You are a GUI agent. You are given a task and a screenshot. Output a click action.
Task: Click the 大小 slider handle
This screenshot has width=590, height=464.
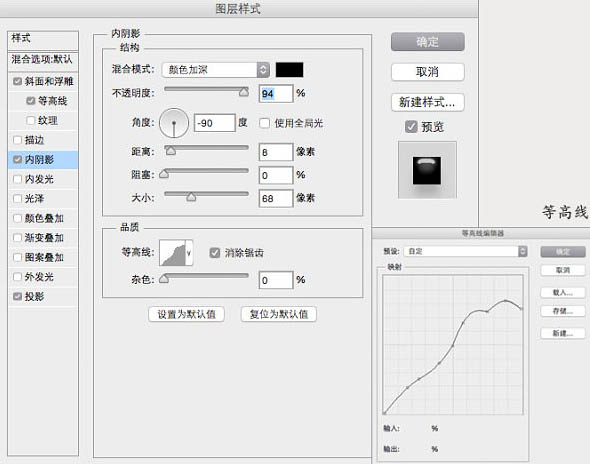pyautogui.click(x=191, y=197)
